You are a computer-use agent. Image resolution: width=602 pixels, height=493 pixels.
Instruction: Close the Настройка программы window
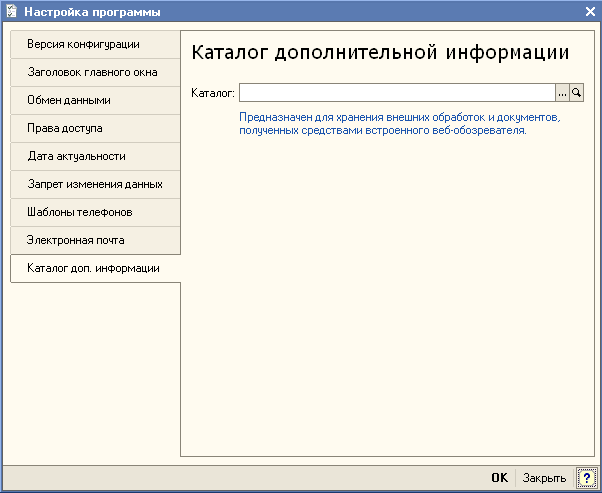click(590, 12)
